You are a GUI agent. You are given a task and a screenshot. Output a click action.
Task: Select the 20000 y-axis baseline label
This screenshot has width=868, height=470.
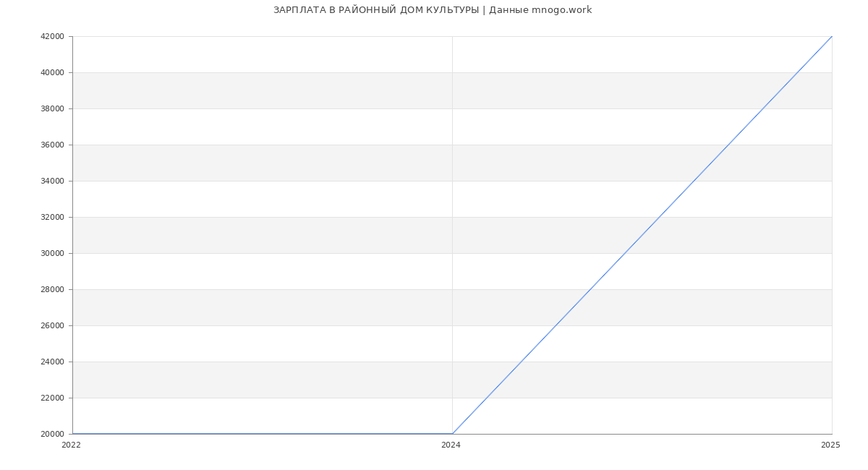pos(52,434)
